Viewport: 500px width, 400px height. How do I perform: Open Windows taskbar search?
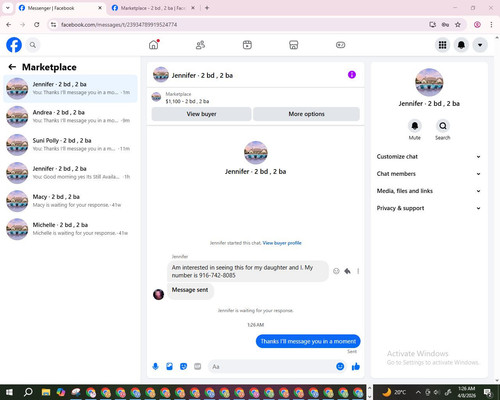point(28,392)
